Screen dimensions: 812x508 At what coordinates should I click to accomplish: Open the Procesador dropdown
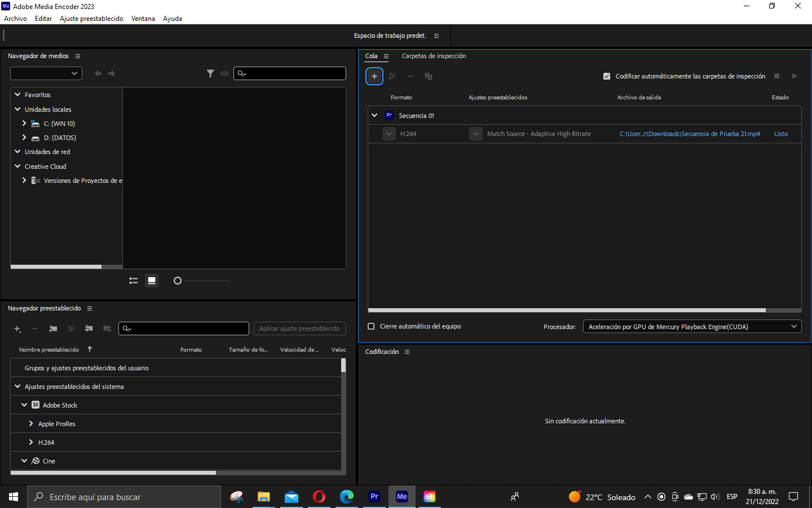pyautogui.click(x=692, y=326)
